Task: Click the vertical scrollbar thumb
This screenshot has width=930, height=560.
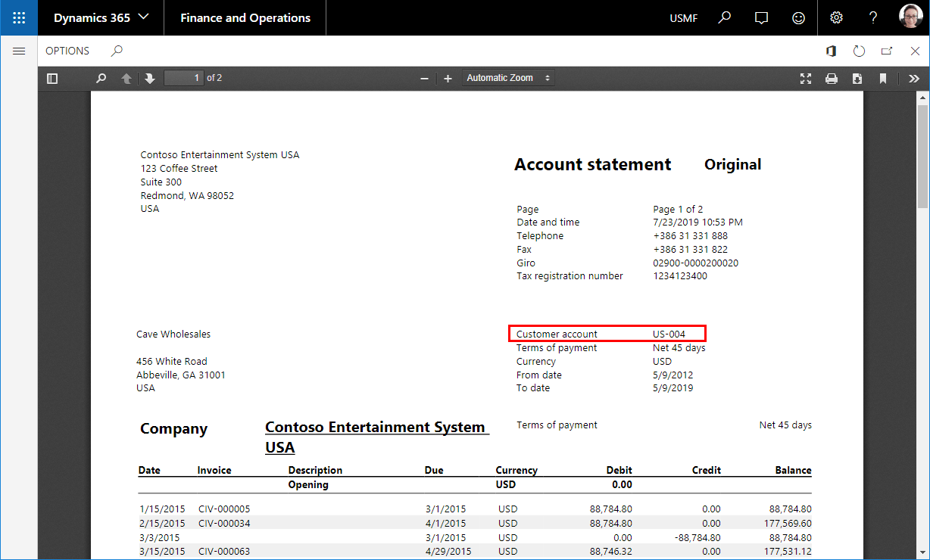Action: (x=922, y=156)
